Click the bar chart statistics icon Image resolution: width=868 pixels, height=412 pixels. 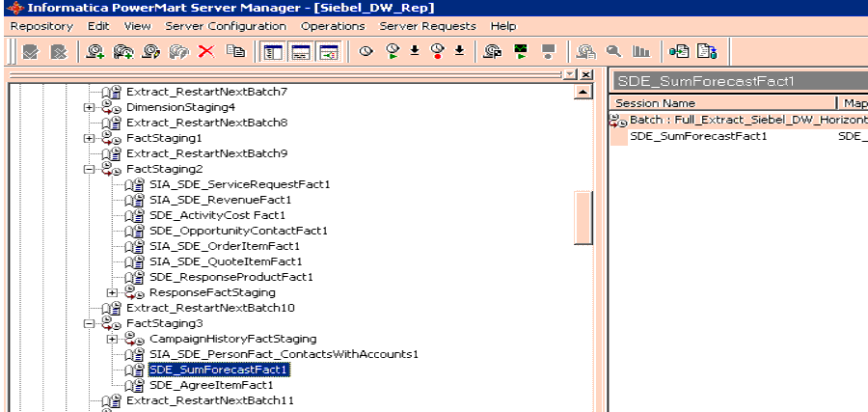coord(641,51)
